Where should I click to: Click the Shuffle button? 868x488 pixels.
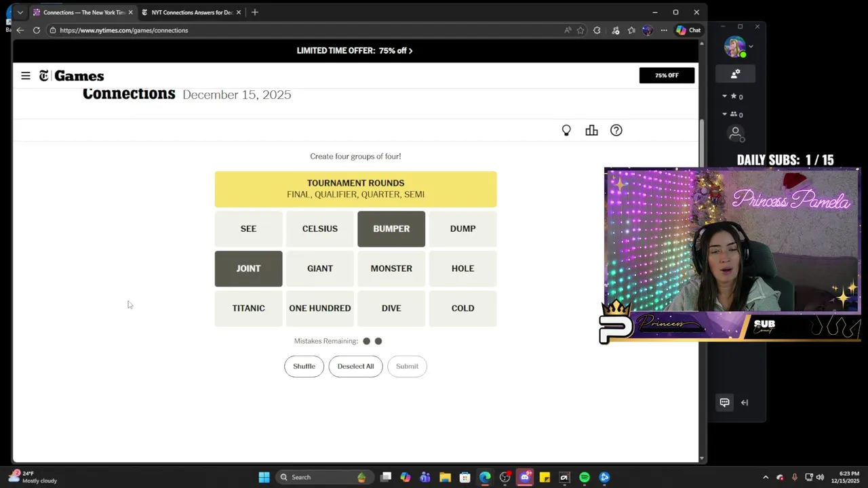[304, 366]
